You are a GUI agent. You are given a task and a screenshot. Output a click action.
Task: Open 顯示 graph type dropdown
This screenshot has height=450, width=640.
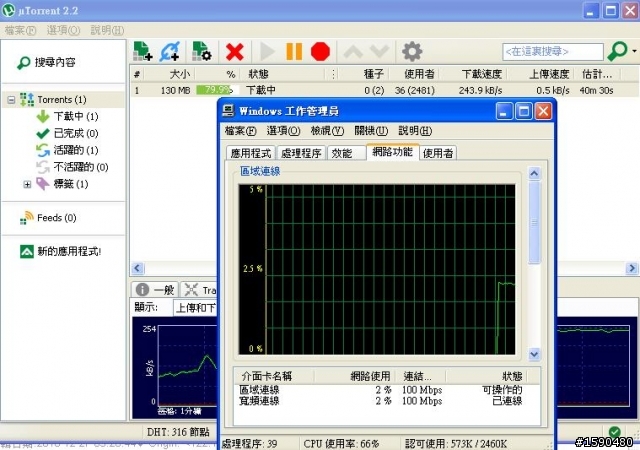click(195, 308)
